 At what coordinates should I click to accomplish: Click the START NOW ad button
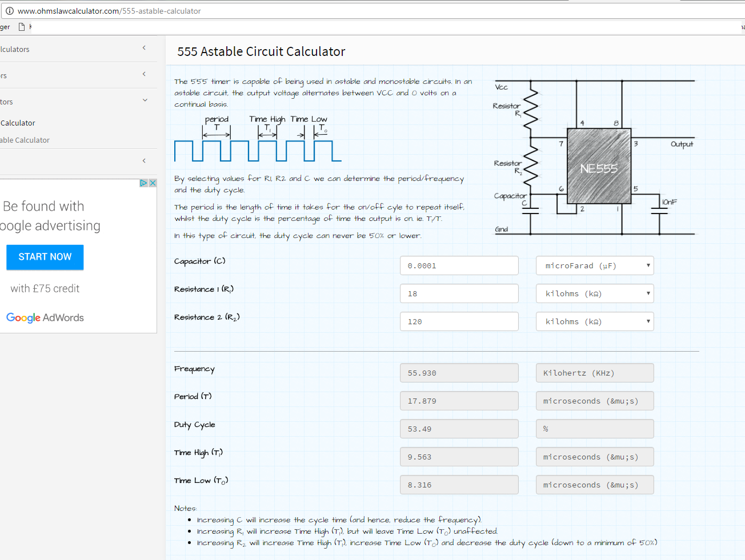click(45, 257)
